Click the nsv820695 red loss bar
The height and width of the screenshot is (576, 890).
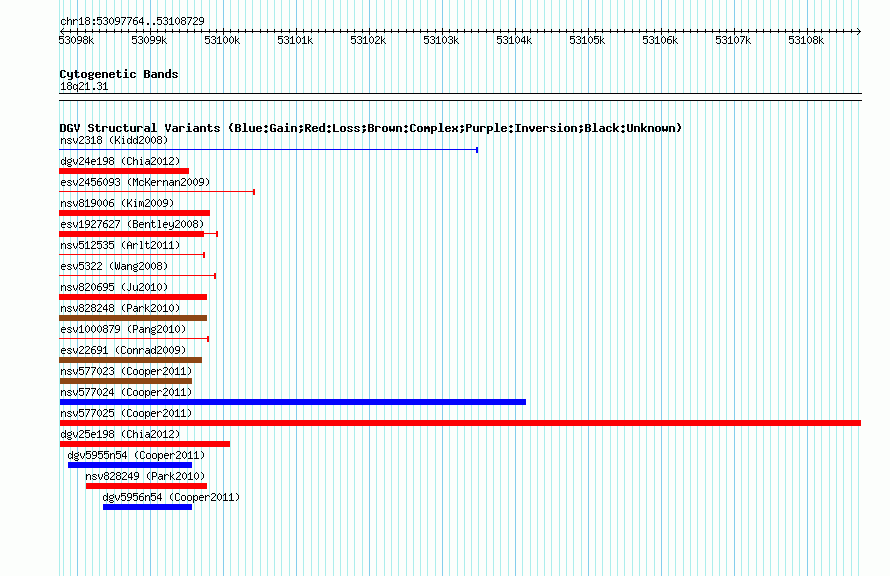pyautogui.click(x=133, y=297)
